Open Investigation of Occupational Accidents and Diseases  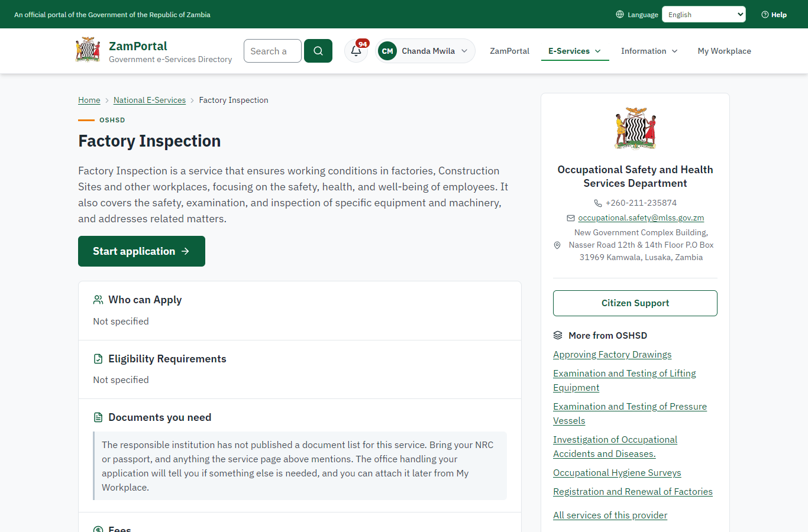click(615, 447)
